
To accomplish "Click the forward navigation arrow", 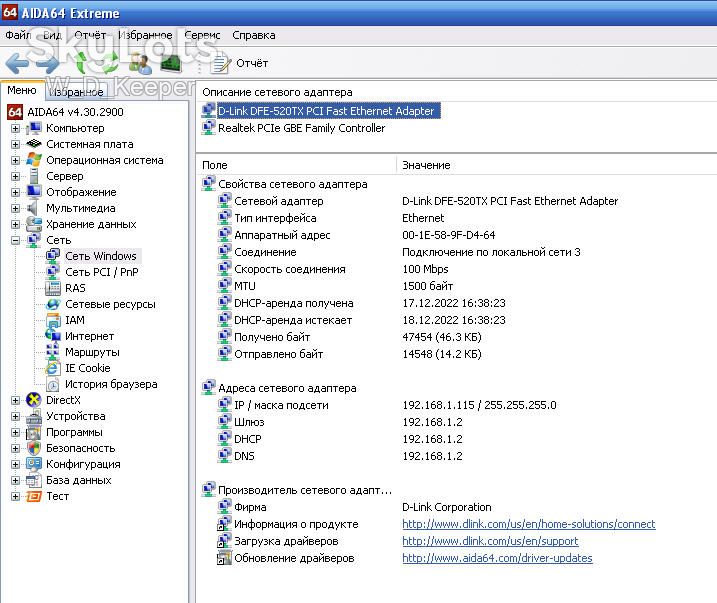I will [47, 63].
